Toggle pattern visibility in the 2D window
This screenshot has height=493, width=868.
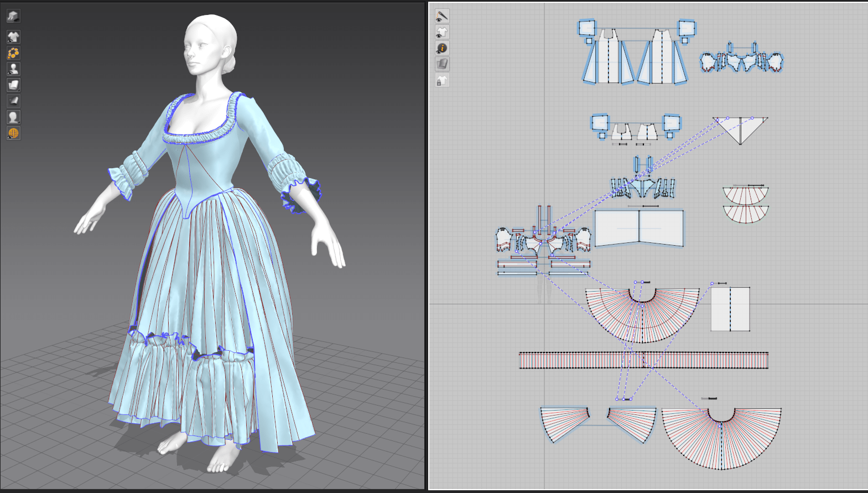441,32
